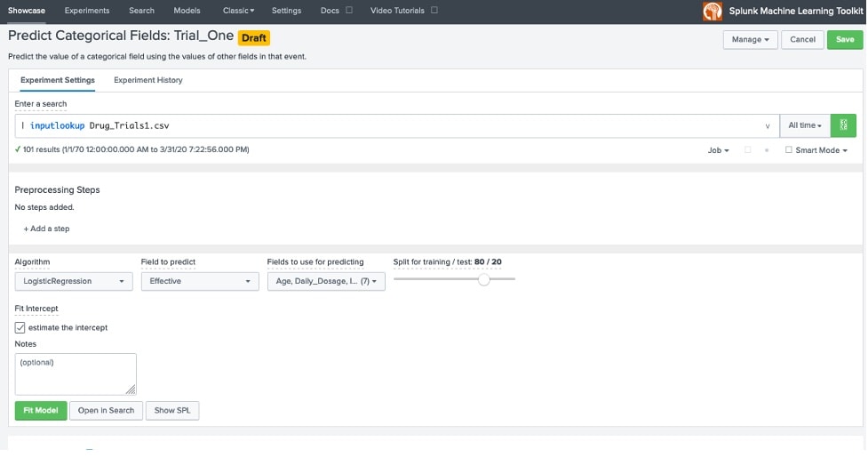Open the Settings nav item
Screen dimensions: 868x466
point(286,11)
